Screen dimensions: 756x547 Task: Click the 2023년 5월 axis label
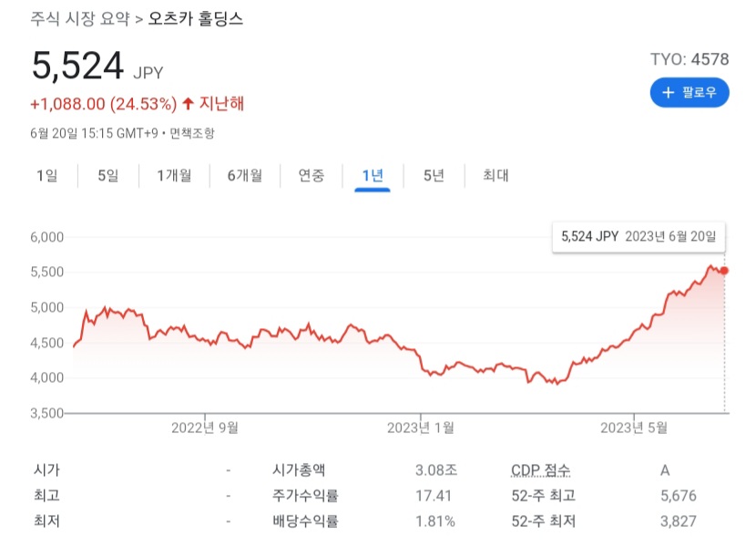(x=634, y=428)
